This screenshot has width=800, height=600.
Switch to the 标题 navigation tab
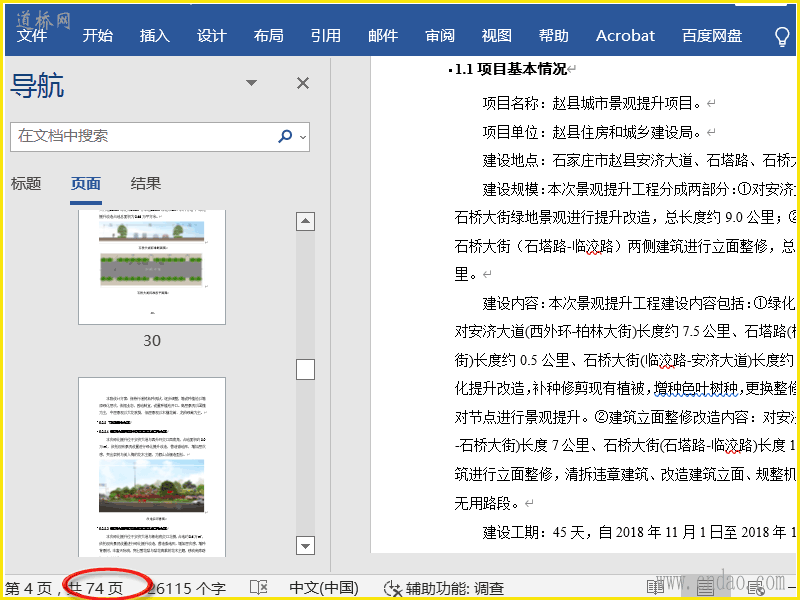tap(26, 183)
